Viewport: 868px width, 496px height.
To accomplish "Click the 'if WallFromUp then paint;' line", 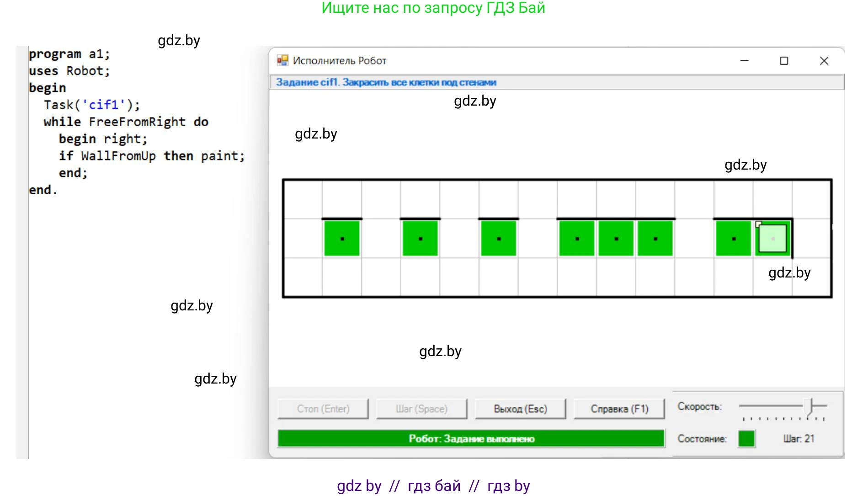I will 152,156.
